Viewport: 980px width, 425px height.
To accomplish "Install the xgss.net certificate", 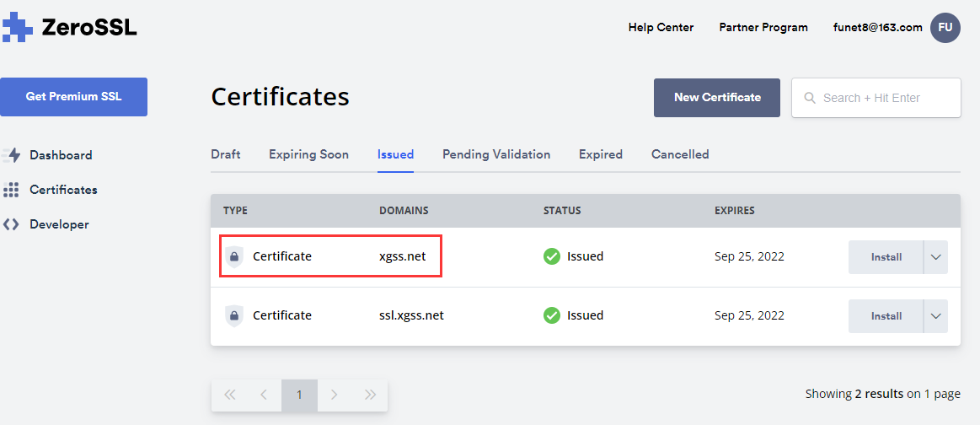I will 886,257.
